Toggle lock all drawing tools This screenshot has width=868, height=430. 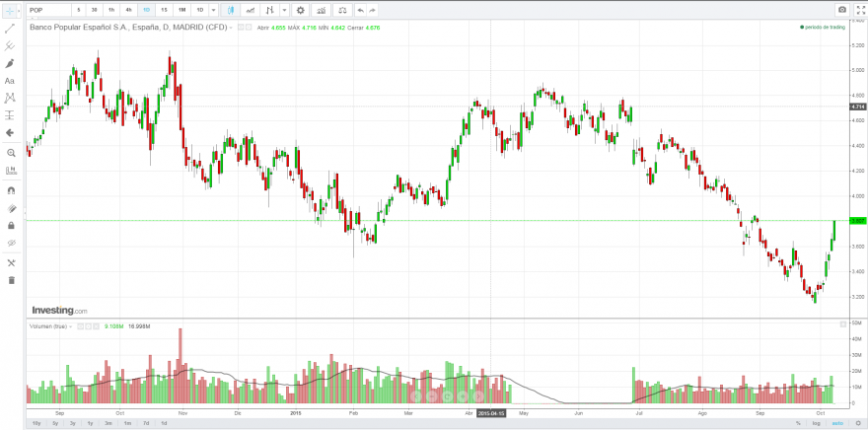(11, 226)
